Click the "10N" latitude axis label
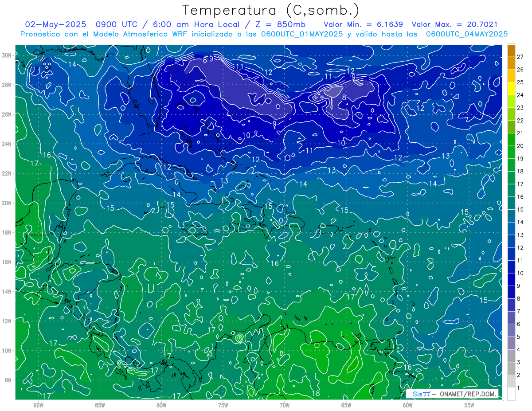 click(x=8, y=350)
